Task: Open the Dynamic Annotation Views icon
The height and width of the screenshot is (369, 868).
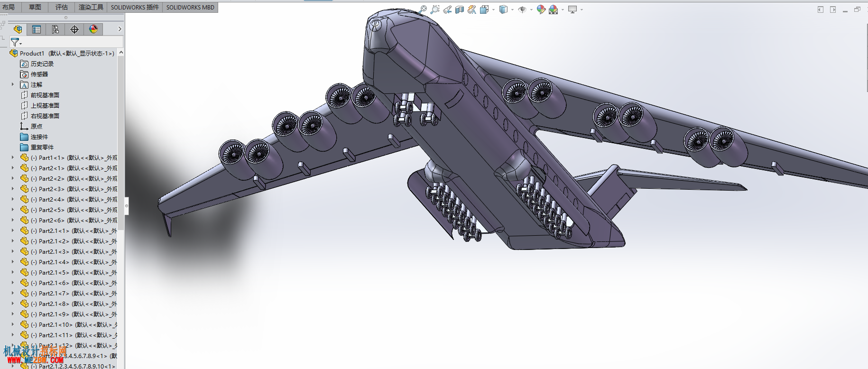Action: [x=472, y=9]
